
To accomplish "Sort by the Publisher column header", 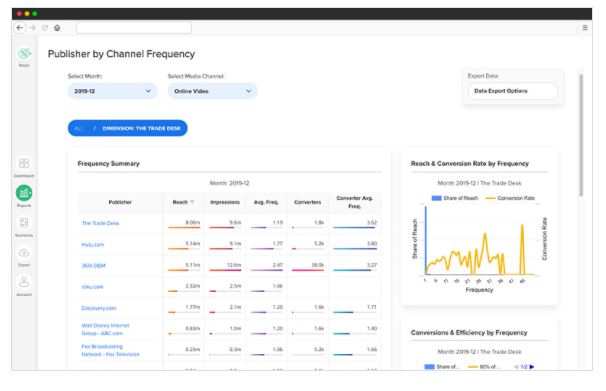I will point(120,202).
